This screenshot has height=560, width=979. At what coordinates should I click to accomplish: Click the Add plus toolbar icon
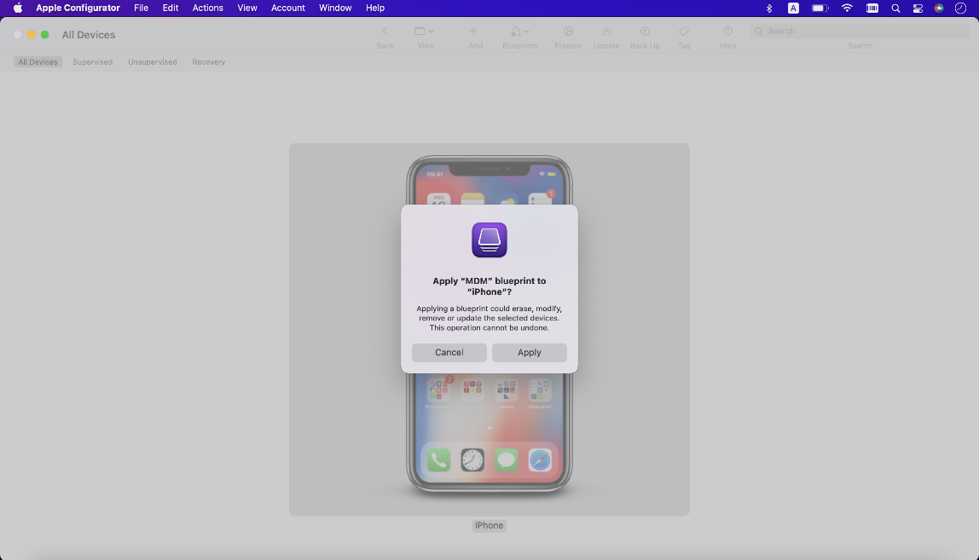[x=473, y=32]
